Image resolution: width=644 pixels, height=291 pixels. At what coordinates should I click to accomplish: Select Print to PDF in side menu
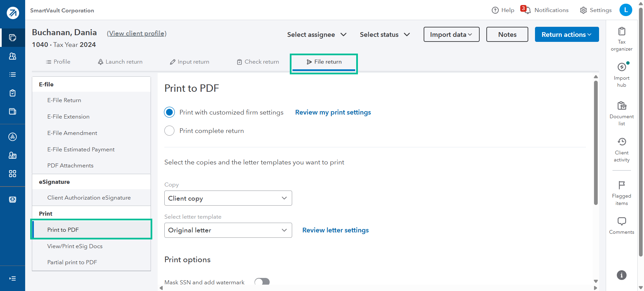coord(91,230)
